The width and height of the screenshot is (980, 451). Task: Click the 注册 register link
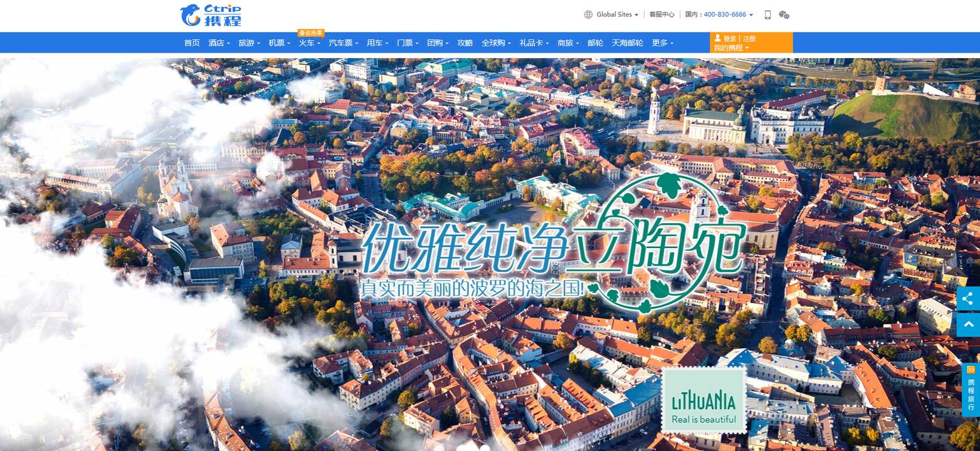coord(749,38)
